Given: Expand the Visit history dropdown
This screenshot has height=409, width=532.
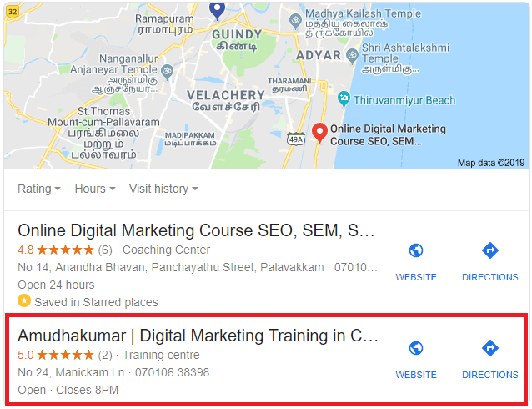Looking at the screenshot, I should tap(163, 189).
